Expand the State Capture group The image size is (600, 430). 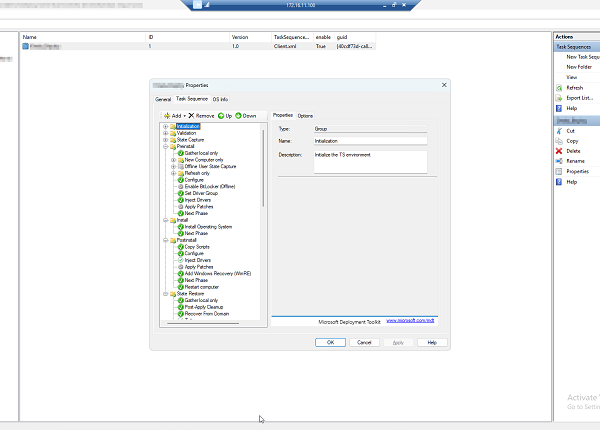tap(164, 139)
